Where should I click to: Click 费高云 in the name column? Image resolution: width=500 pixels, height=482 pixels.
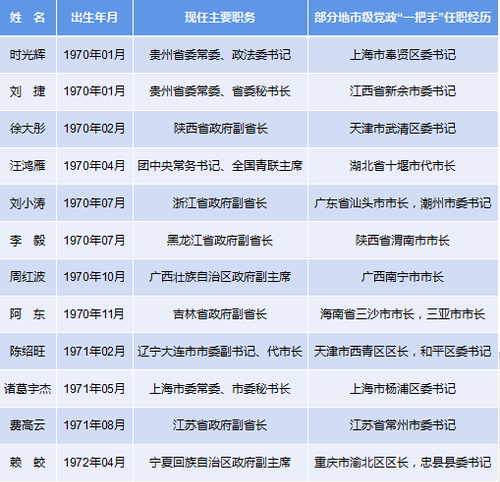(x=28, y=425)
